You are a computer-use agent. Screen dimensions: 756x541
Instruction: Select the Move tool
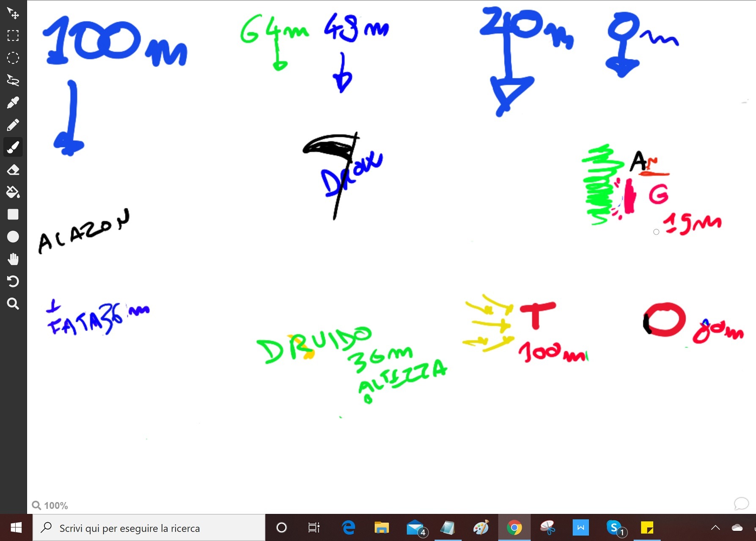pyautogui.click(x=13, y=14)
